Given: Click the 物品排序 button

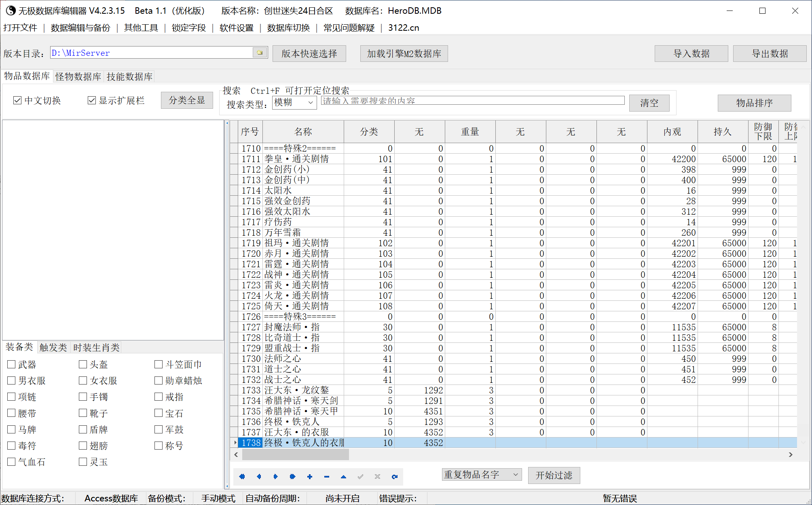Looking at the screenshot, I should coord(755,103).
